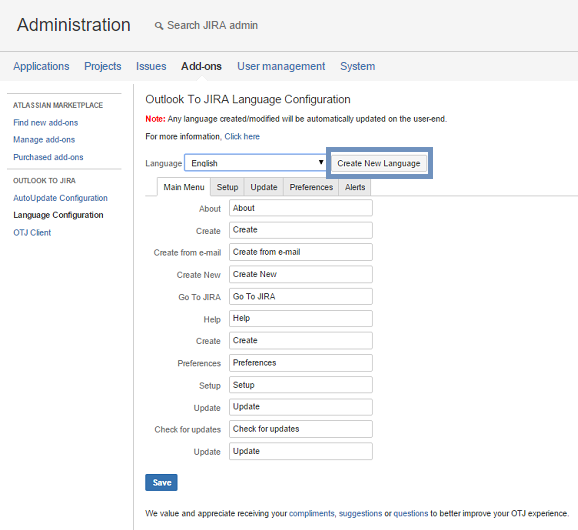Image resolution: width=578 pixels, height=530 pixels.
Task: Click the blue Save button
Action: point(161,482)
